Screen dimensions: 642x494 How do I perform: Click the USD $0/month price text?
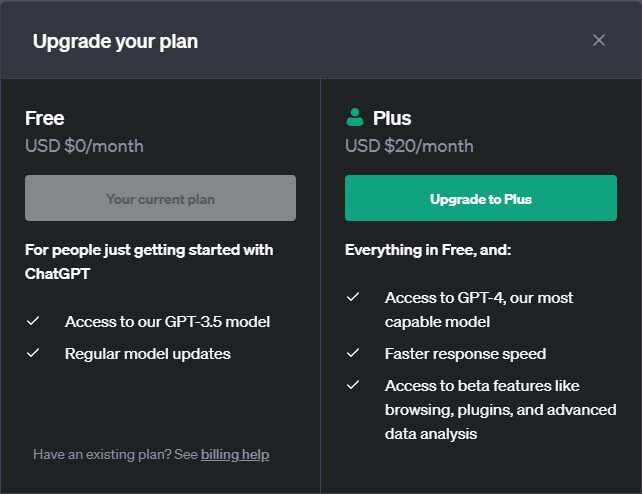[84, 146]
